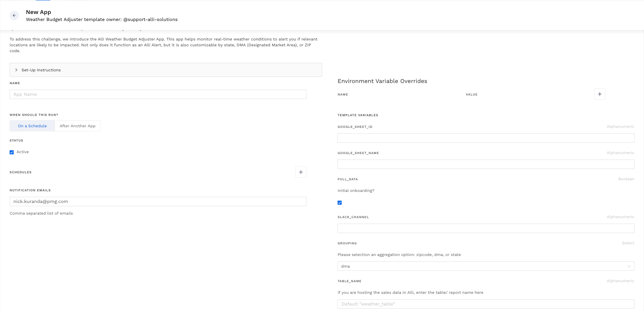Switch to After Another App option
The height and width of the screenshot is (311, 644).
(77, 126)
